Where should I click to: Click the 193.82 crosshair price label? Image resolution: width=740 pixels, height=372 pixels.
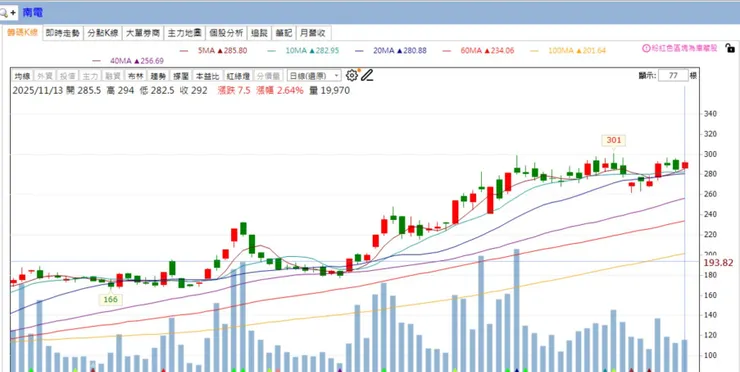(x=718, y=263)
